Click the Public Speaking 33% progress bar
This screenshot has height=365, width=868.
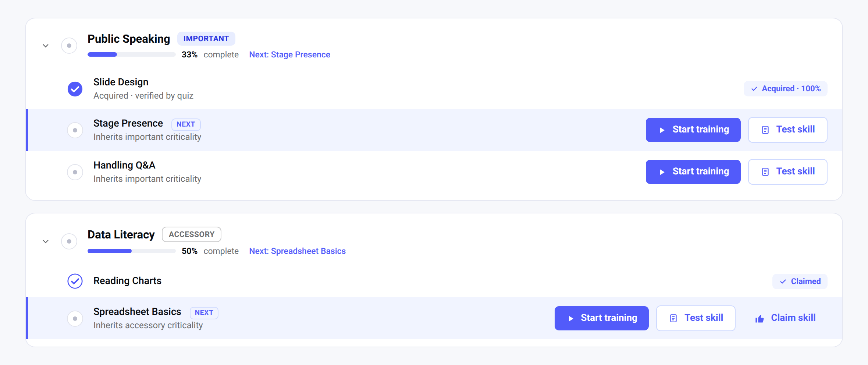(x=132, y=54)
